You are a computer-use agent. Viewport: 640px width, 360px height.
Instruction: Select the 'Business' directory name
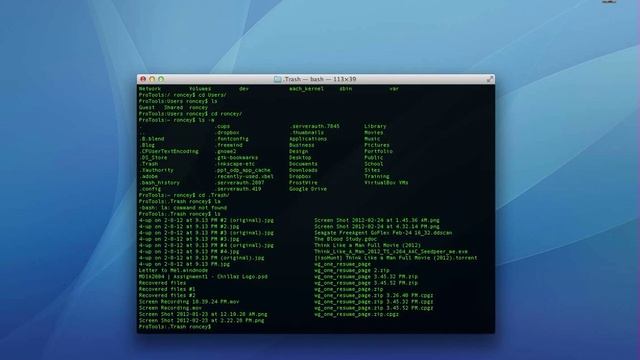point(302,145)
